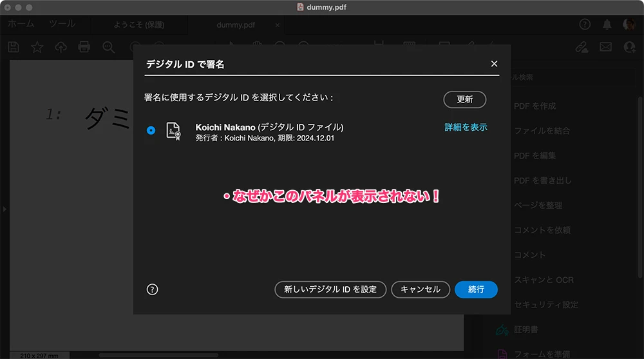The width and height of the screenshot is (644, 359).
Task: Click the キャンセル button
Action: pyautogui.click(x=420, y=289)
